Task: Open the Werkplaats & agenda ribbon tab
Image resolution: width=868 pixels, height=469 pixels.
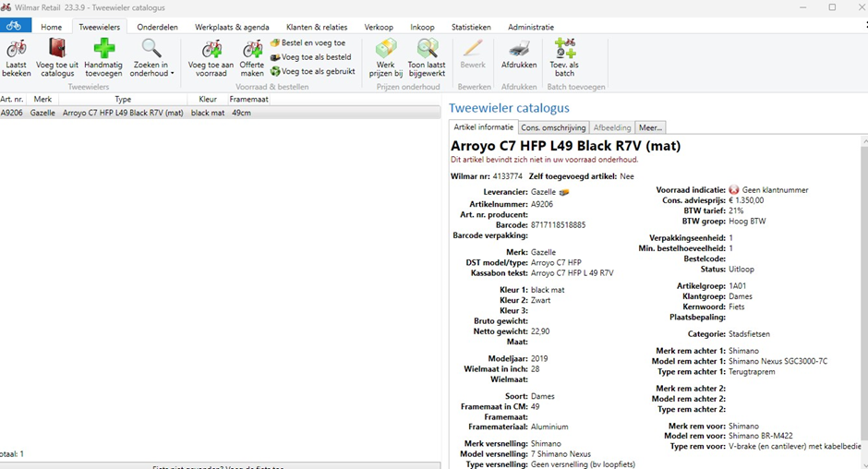Action: (x=232, y=27)
